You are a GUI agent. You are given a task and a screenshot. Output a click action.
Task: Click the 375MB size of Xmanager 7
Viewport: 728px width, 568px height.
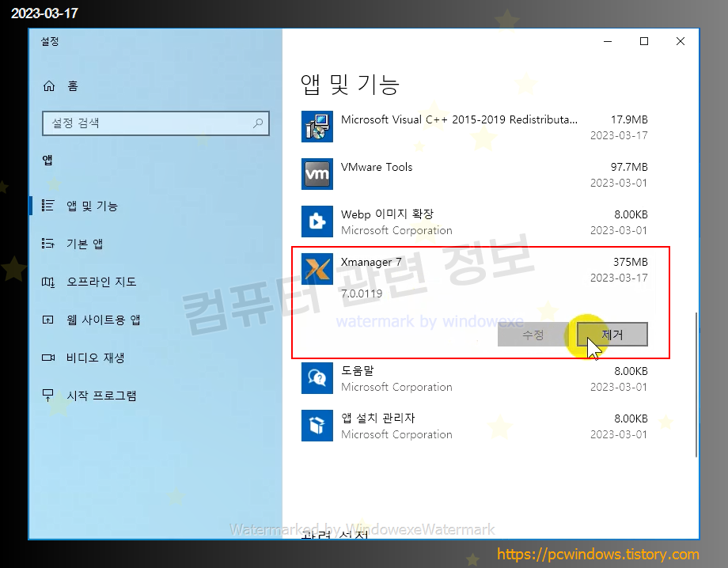coord(630,262)
